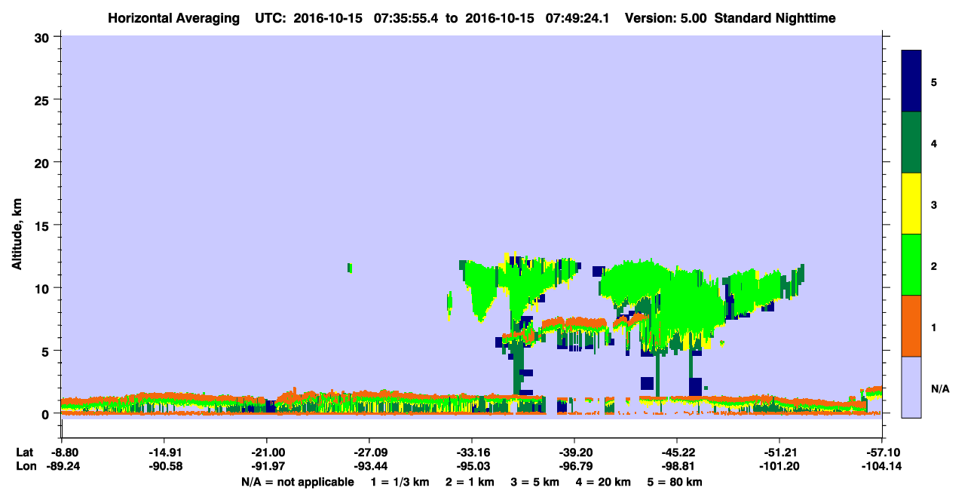Click the orange color bar segment for level 1
Viewport: 980px width, 503px height.
pyautogui.click(x=911, y=326)
